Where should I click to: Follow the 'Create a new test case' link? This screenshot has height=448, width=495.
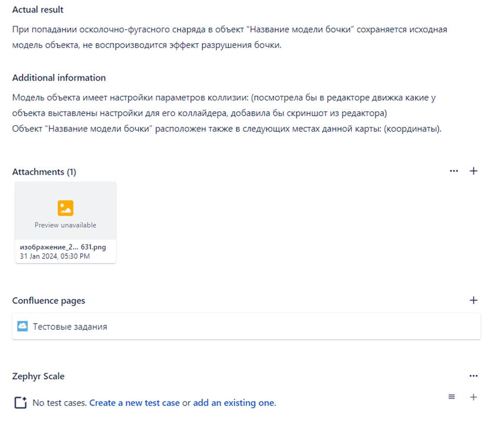point(134,403)
